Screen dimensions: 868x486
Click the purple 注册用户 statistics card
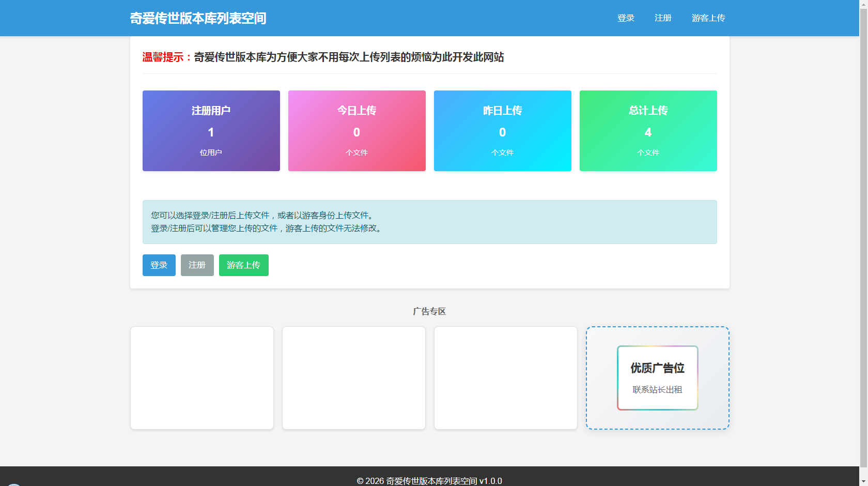click(x=211, y=131)
